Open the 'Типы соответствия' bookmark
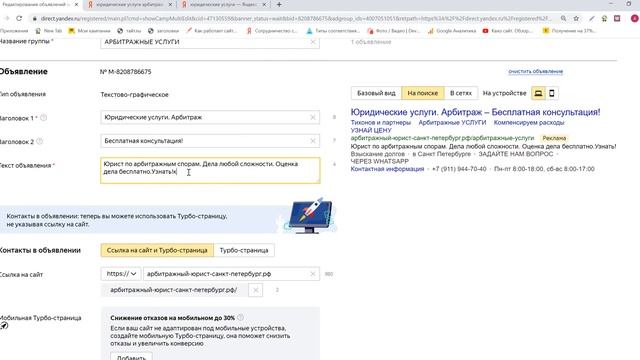The width and height of the screenshot is (640, 360). pyautogui.click(x=333, y=31)
